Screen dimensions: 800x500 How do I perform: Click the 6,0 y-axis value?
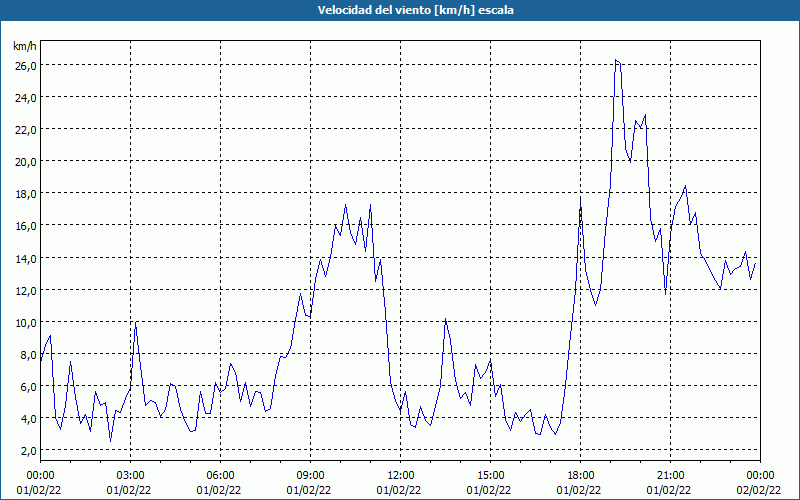click(x=28, y=387)
